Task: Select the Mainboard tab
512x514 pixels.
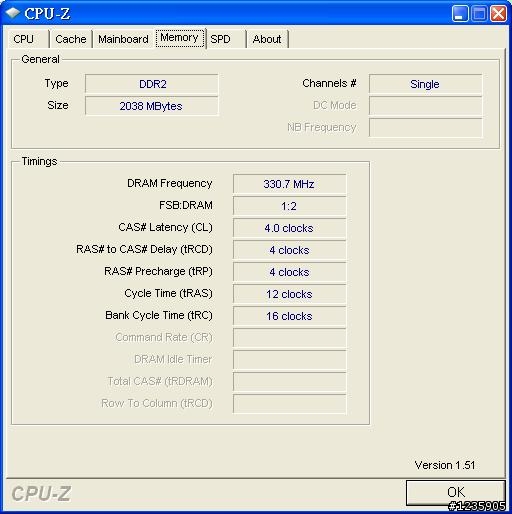Action: point(123,39)
